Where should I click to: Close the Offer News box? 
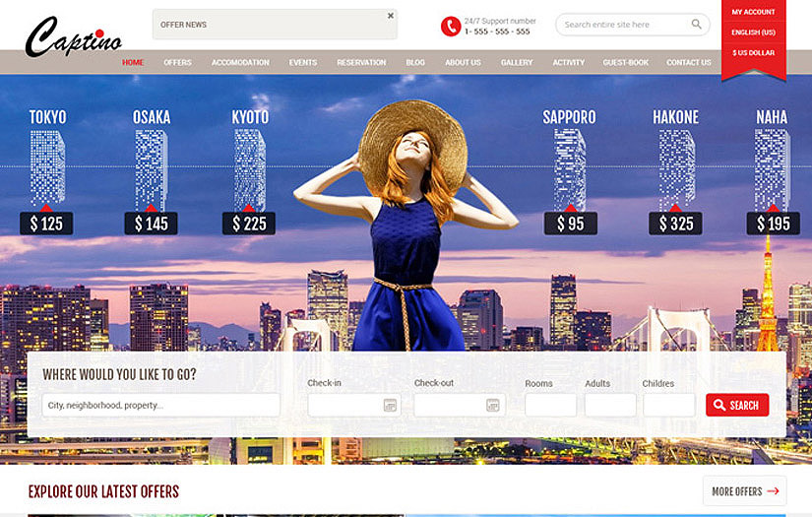click(x=390, y=16)
